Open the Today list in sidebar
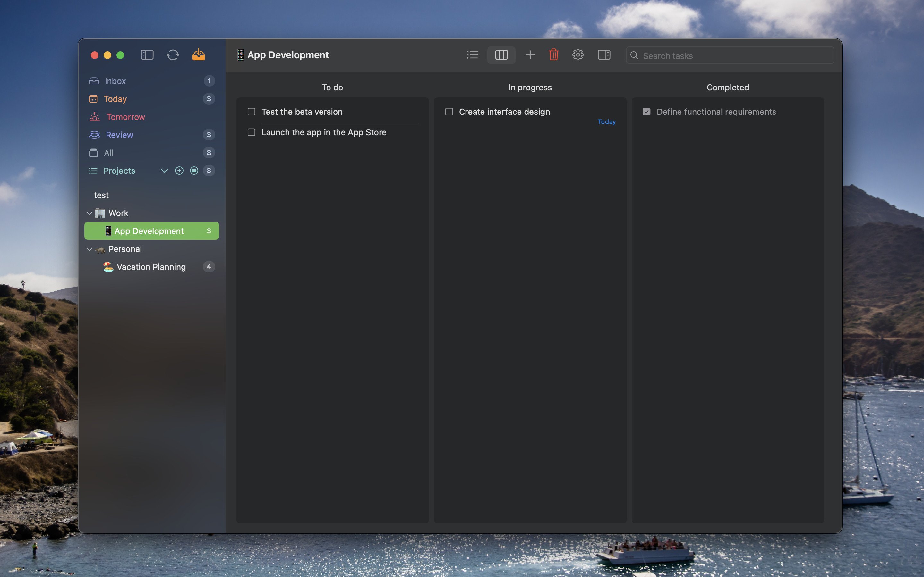This screenshot has width=924, height=577. [x=115, y=99]
